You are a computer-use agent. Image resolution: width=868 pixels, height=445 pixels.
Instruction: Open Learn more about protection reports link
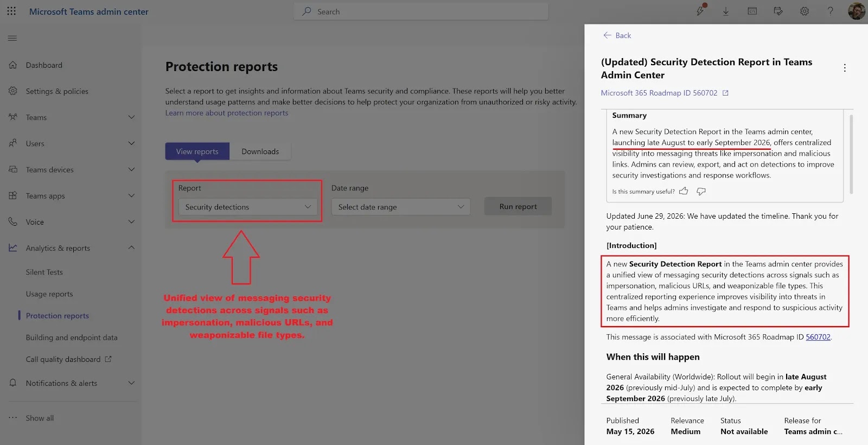pos(227,113)
